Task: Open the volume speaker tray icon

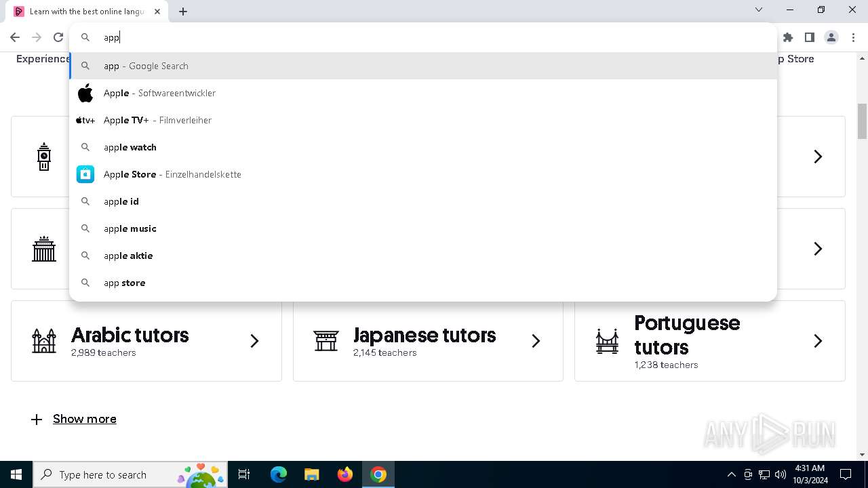Action: [781, 474]
